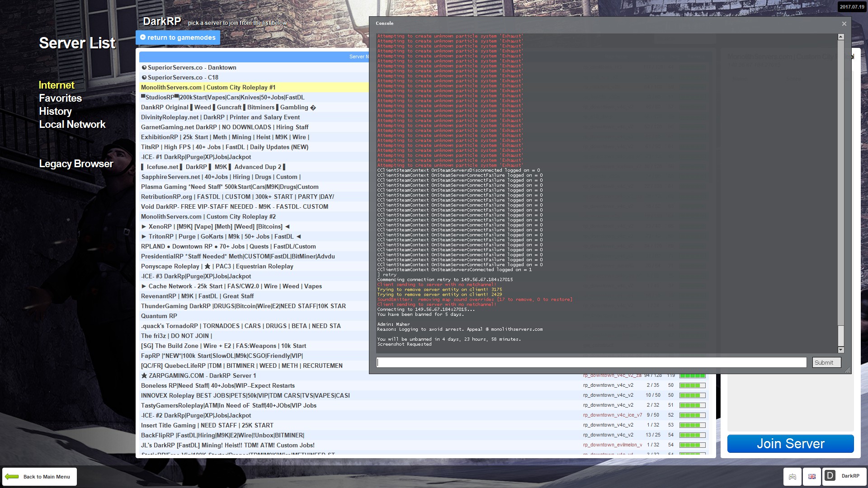Image resolution: width=868 pixels, height=488 pixels.
Task: Open Local Network server list
Action: click(72, 124)
